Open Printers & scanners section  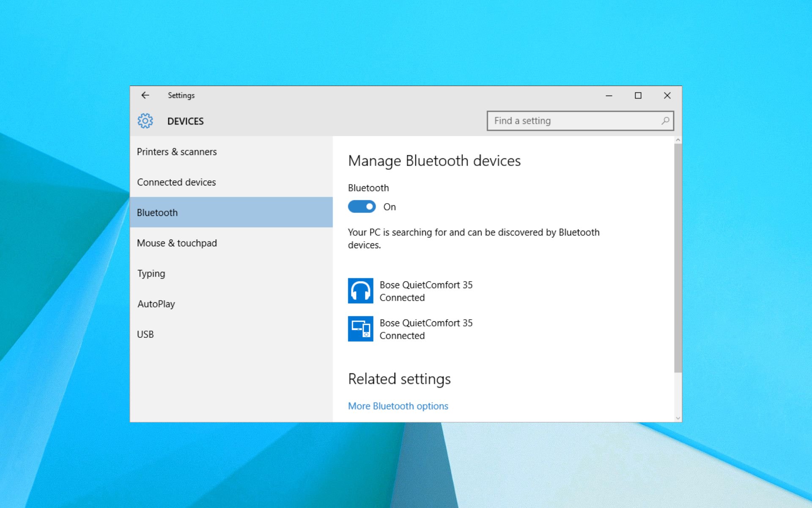231,152
